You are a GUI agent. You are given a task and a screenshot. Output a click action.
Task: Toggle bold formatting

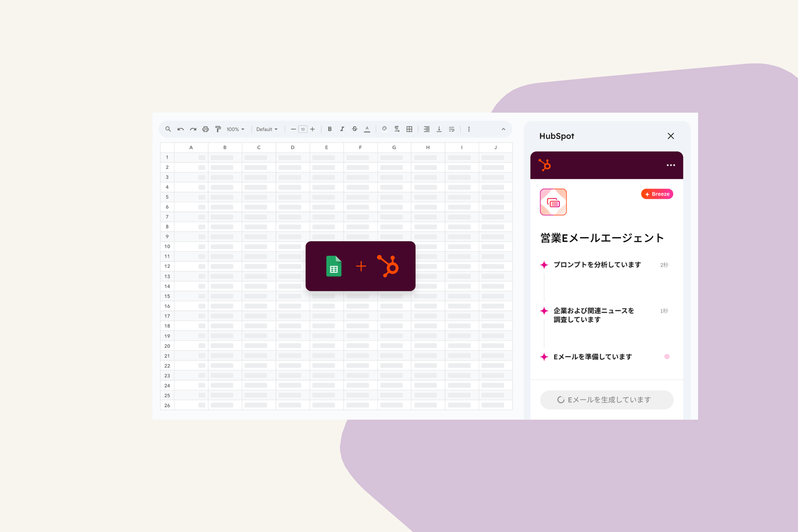(x=330, y=129)
